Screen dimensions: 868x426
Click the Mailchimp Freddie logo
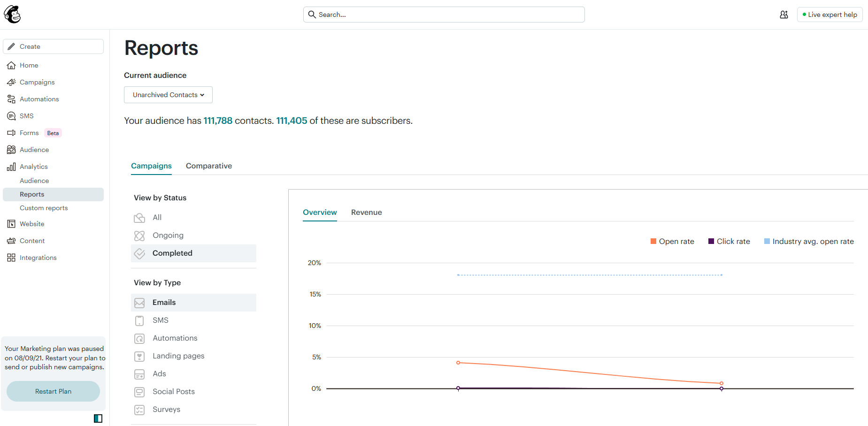[x=12, y=15]
